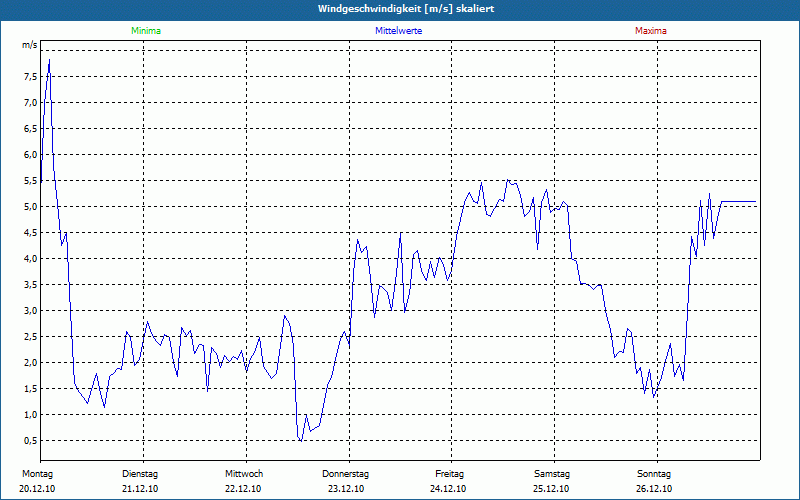The height and width of the screenshot is (500, 800).
Task: Click the green Minima legend label
Action: tap(146, 31)
